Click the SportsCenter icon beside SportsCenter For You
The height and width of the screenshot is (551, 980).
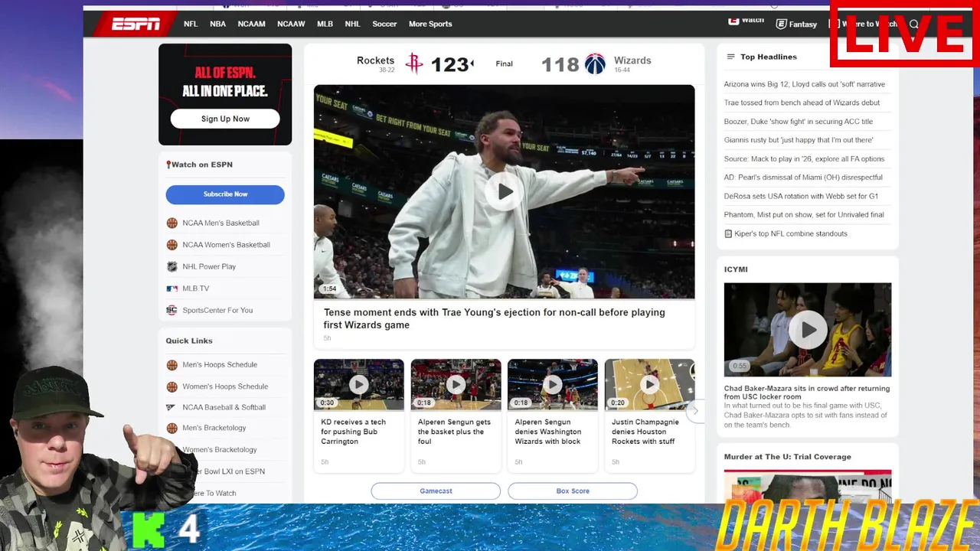[x=171, y=310]
